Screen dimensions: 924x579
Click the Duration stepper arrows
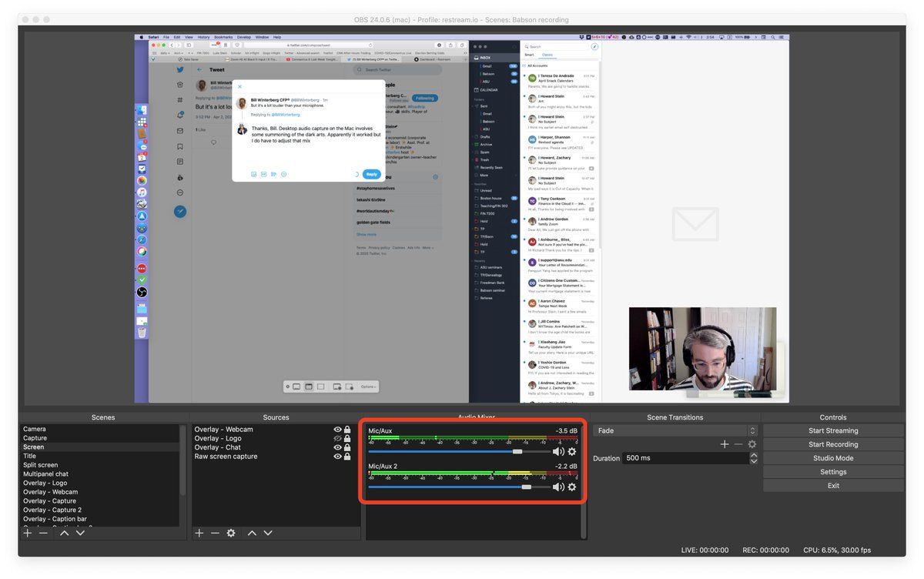click(x=753, y=458)
